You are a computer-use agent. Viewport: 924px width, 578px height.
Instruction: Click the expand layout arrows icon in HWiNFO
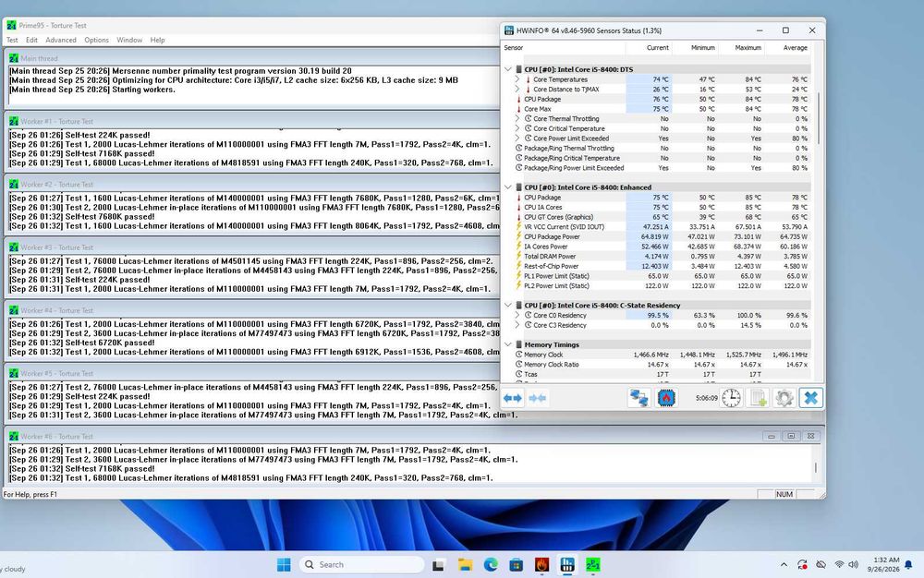(513, 399)
